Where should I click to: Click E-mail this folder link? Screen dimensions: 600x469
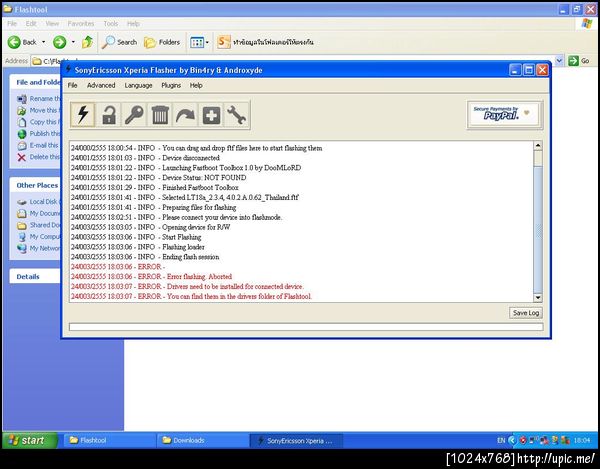[x=39, y=145]
